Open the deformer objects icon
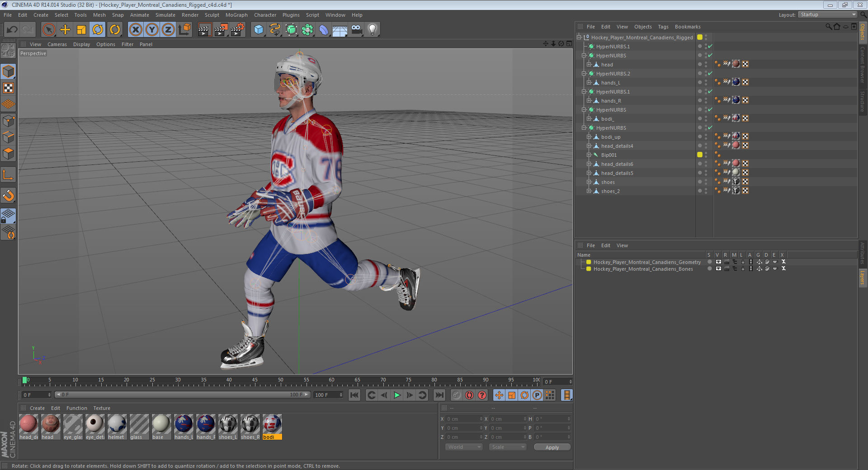The width and height of the screenshot is (868, 470). coord(324,30)
